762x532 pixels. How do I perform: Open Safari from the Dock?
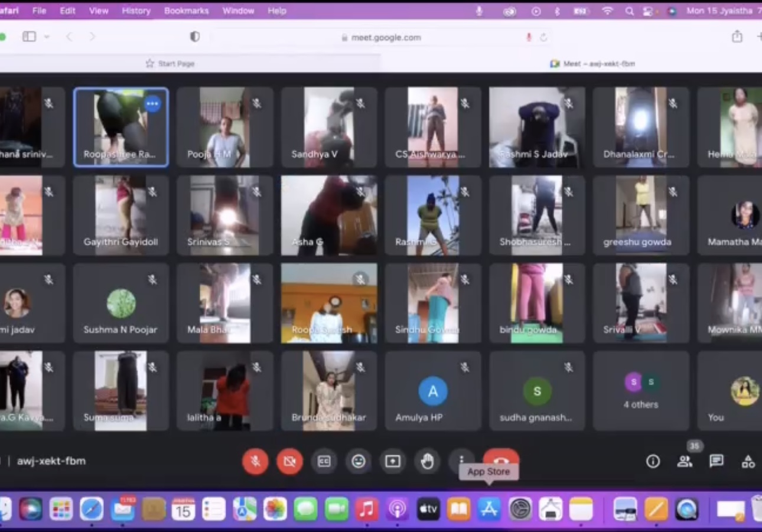92,509
